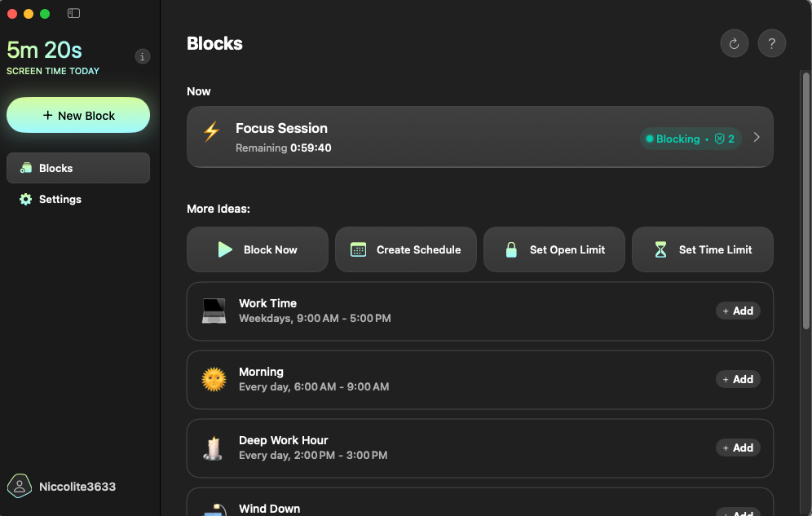Refresh the Blocks list

tap(735, 43)
